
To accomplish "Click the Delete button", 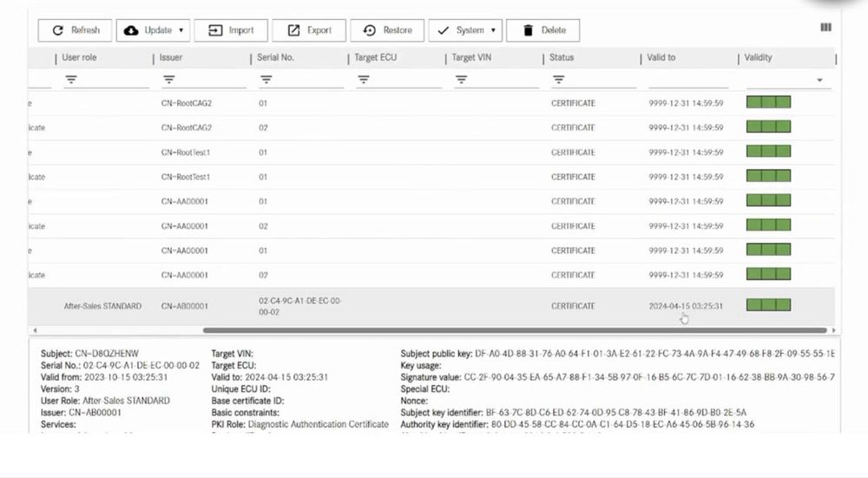I will tap(543, 30).
